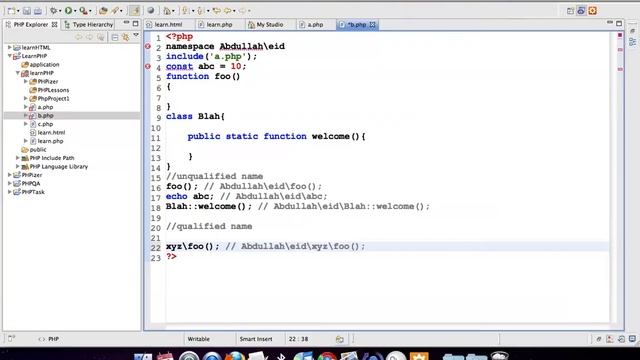Collapse the LearnPHP project node

[10, 56]
